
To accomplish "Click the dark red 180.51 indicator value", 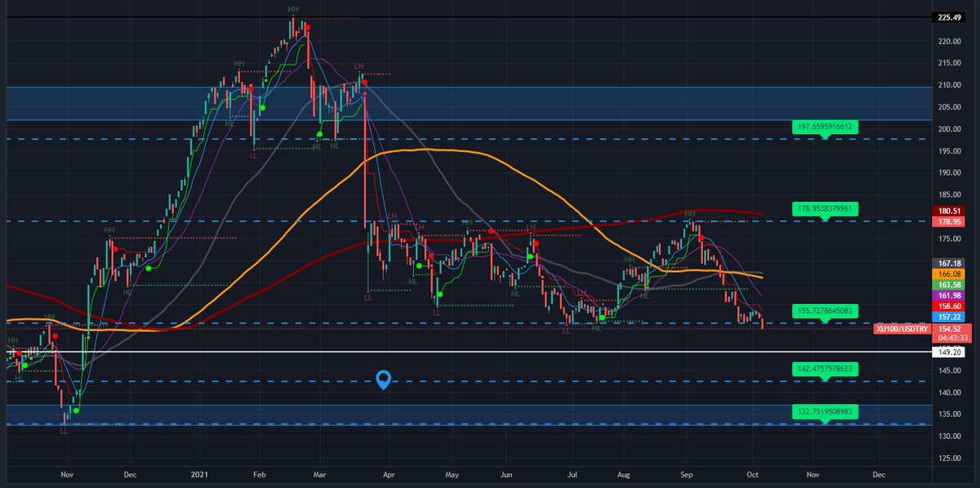I will 950,211.
